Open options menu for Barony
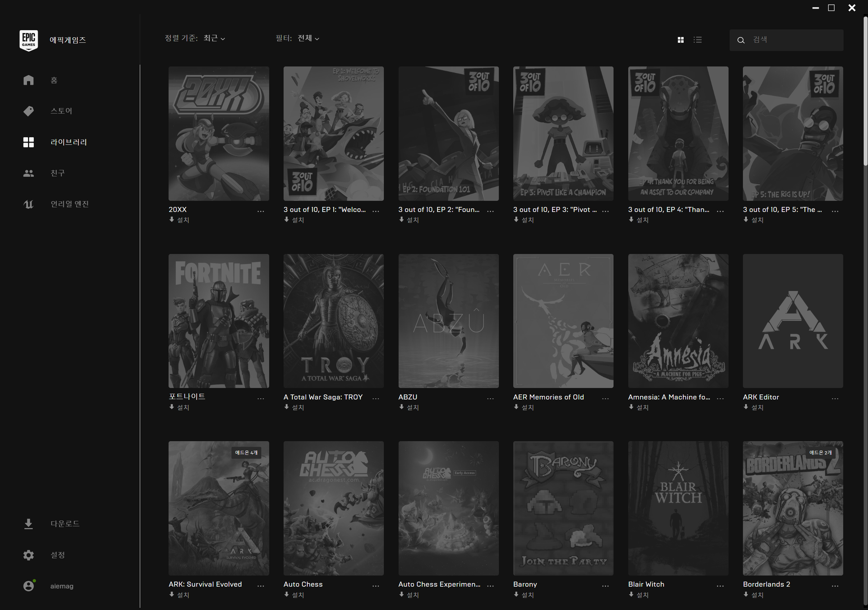This screenshot has height=610, width=868. 605,586
